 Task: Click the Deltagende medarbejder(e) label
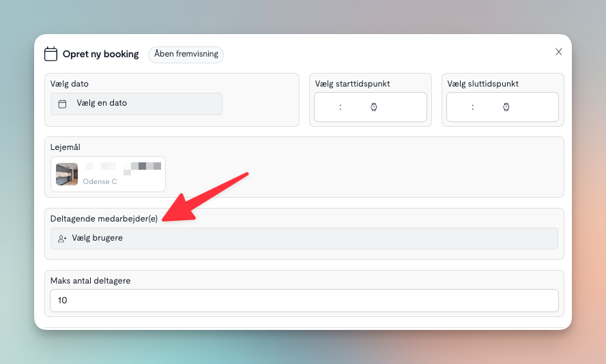(x=104, y=219)
